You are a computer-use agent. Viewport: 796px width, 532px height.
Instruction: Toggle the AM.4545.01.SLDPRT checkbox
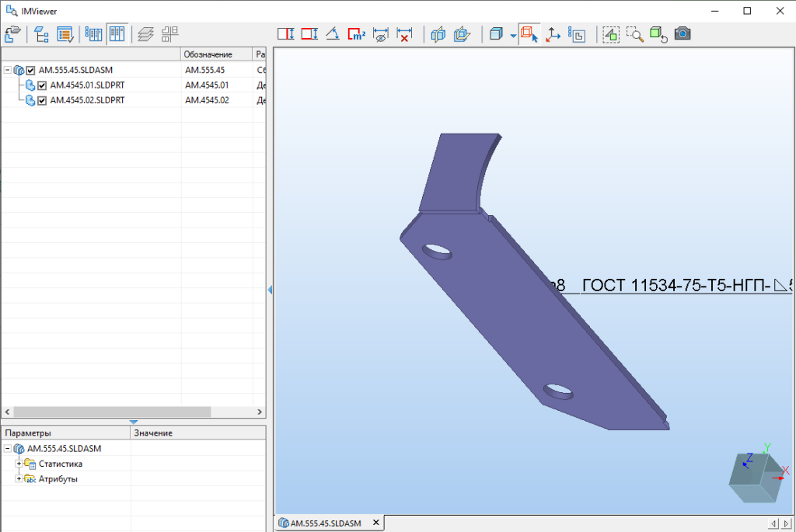click(x=43, y=85)
